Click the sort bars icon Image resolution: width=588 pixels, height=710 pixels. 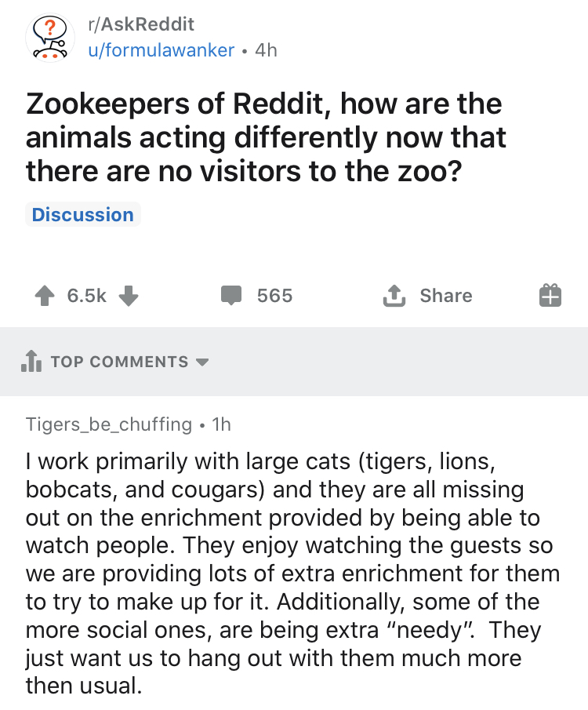tap(31, 361)
